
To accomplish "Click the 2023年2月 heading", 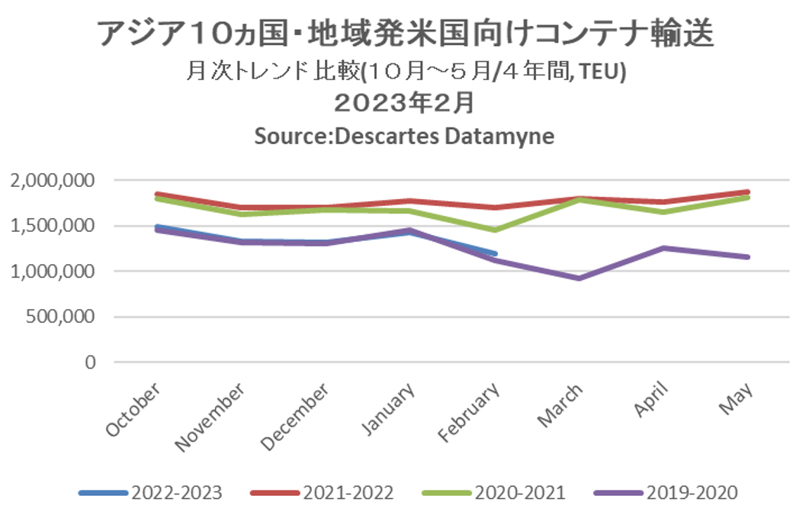I will (x=406, y=102).
